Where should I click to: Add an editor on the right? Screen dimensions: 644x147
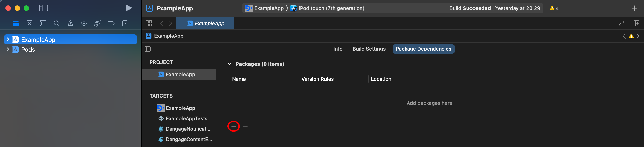coord(637,24)
